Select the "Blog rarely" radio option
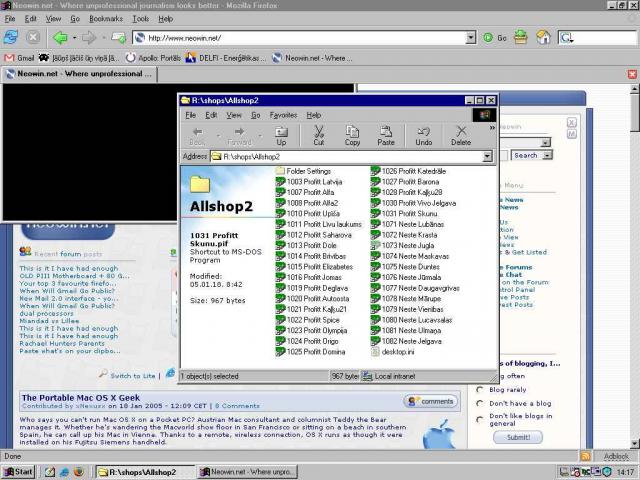 pos(481,390)
